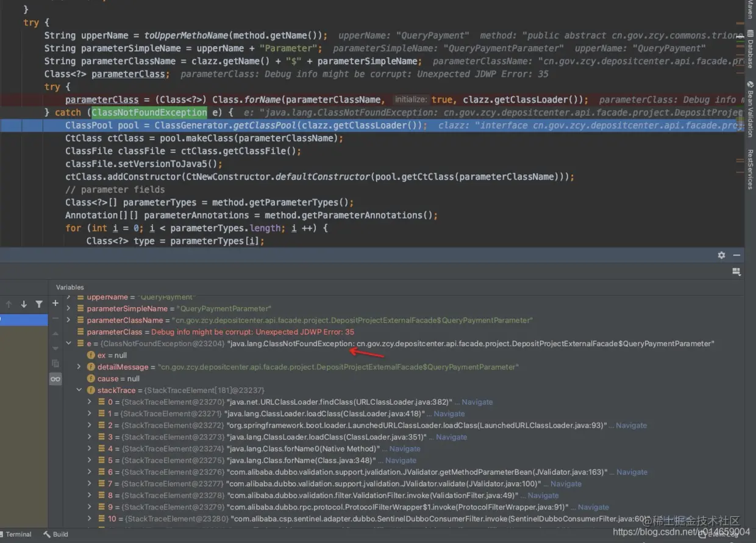This screenshot has height=543, width=756.
Task: Toggle the show watches glasses icon
Action: tap(55, 379)
